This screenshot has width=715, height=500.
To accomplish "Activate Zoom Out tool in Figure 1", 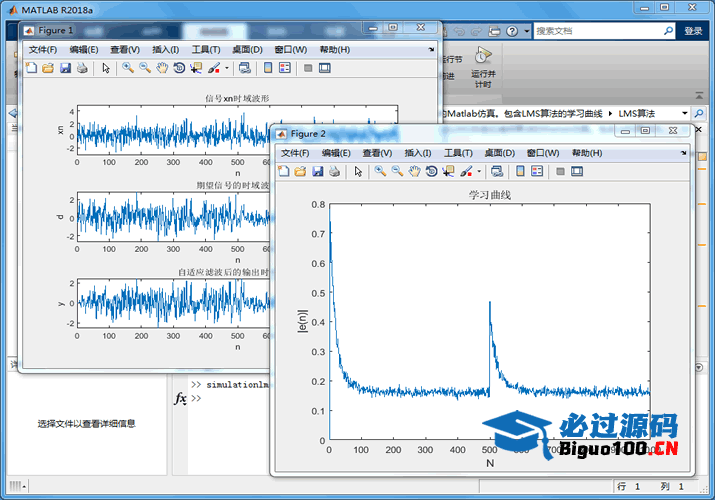I will (x=145, y=68).
